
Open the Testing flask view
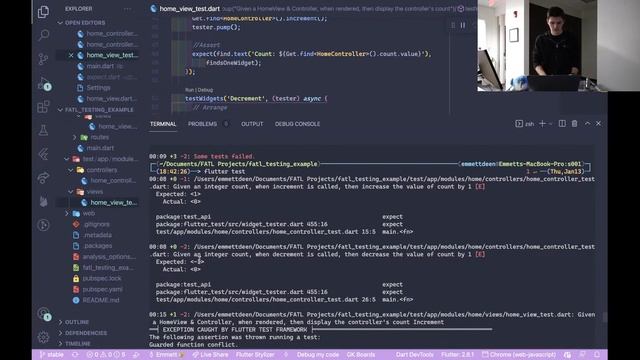[x=43, y=131]
